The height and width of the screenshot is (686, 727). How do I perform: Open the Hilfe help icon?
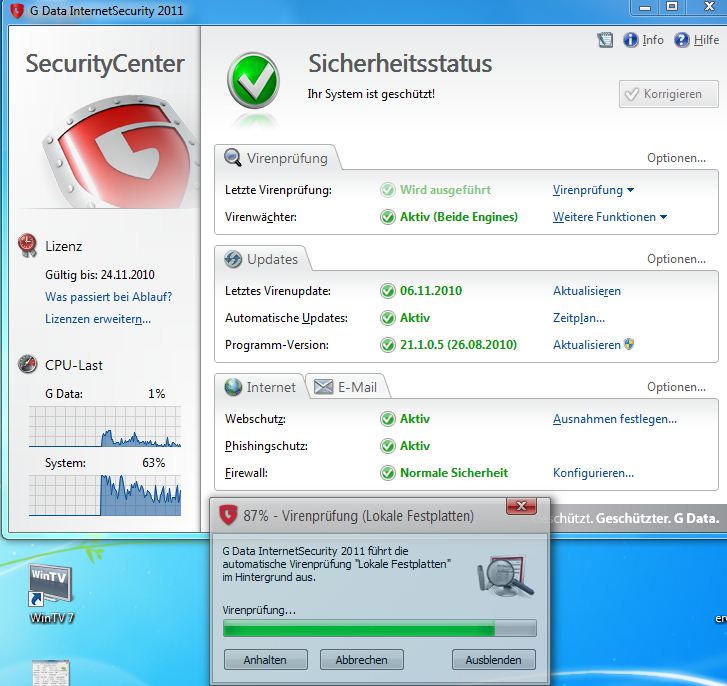point(681,40)
